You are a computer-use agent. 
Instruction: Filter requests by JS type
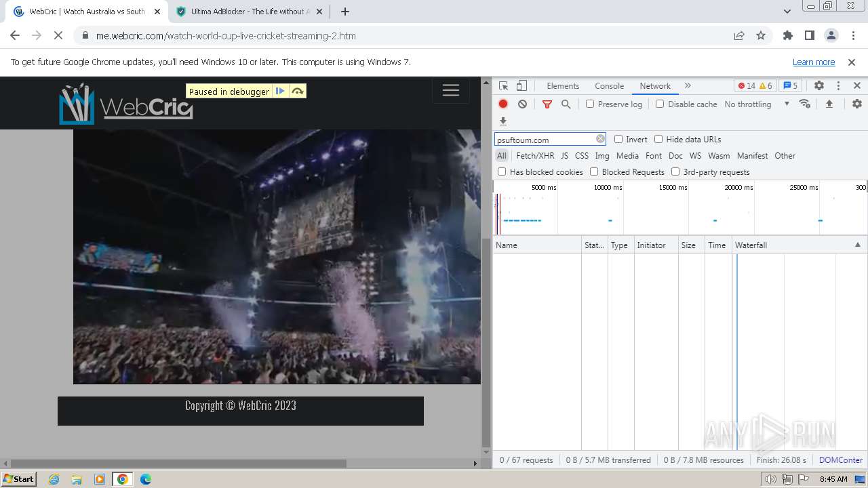click(564, 155)
